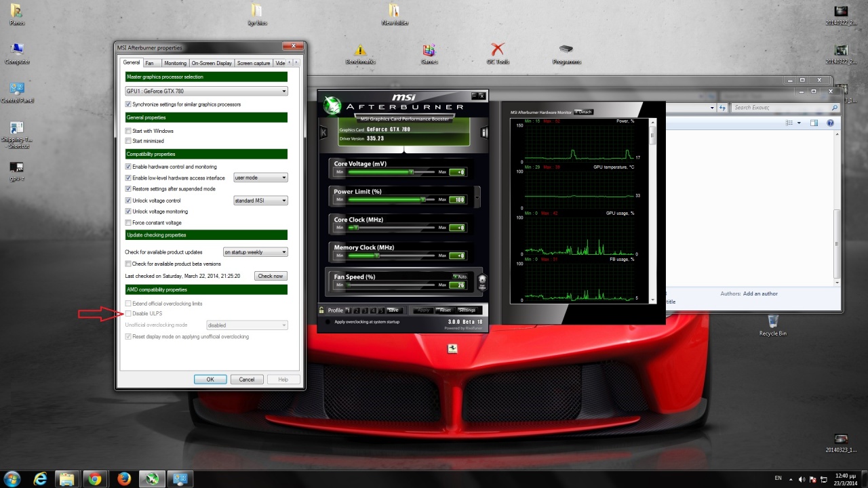Open the OC Tools desktop shortcut
The height and width of the screenshot is (488, 868).
pyautogui.click(x=498, y=54)
